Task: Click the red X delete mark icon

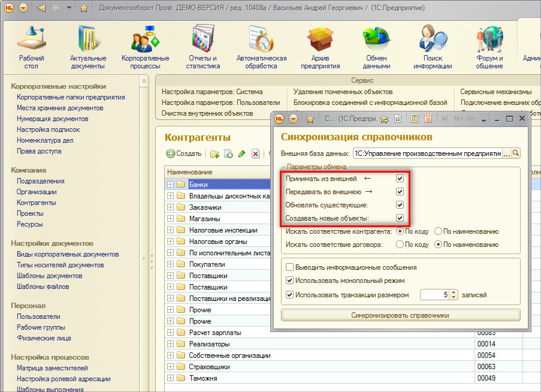Action: (x=255, y=153)
